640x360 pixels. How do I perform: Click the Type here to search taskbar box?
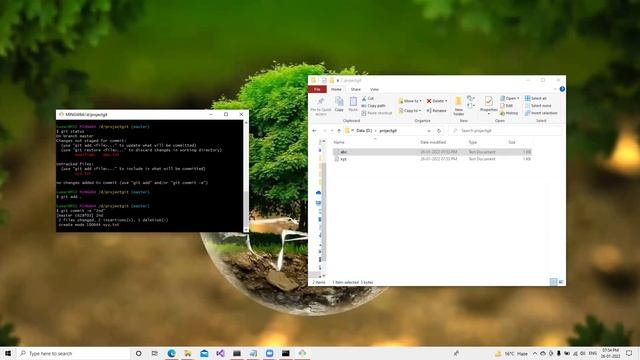(73, 353)
